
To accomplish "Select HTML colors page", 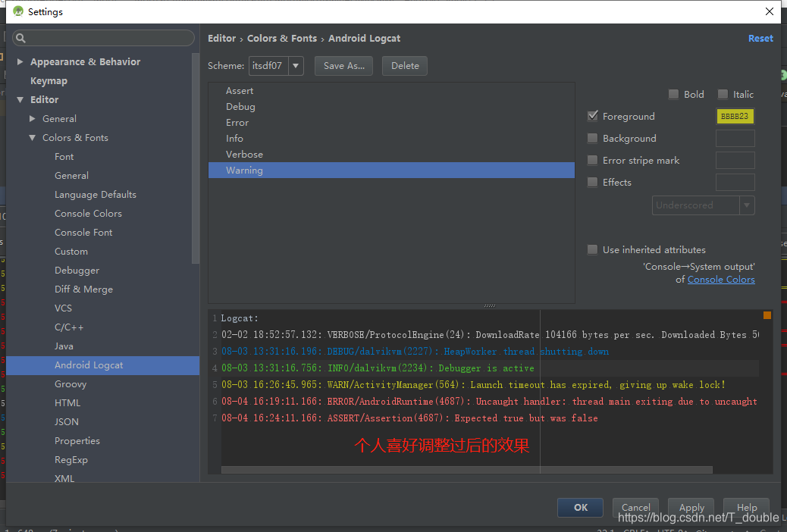I will coord(67,403).
